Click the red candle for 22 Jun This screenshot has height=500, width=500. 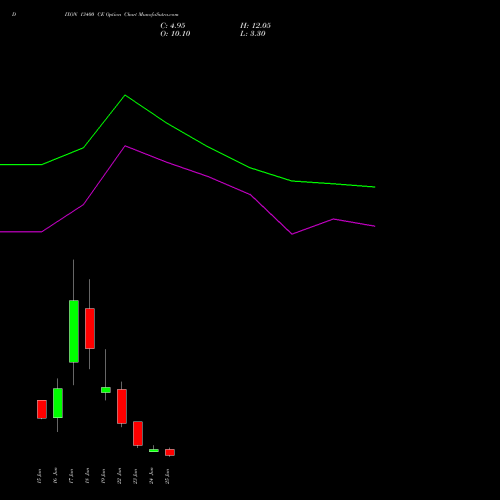(122, 406)
